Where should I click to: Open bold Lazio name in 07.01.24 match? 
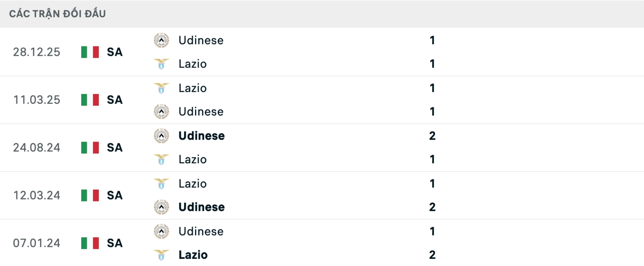tap(193, 255)
